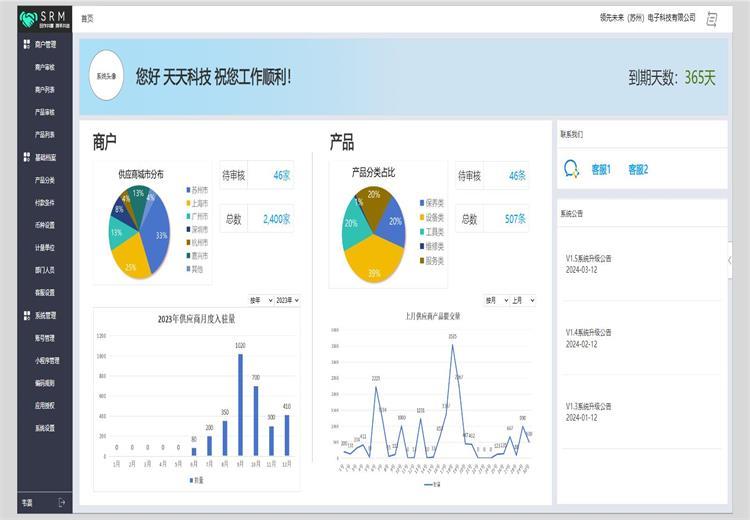
Task: Click 上海市 legend color square
Action: click(188, 203)
